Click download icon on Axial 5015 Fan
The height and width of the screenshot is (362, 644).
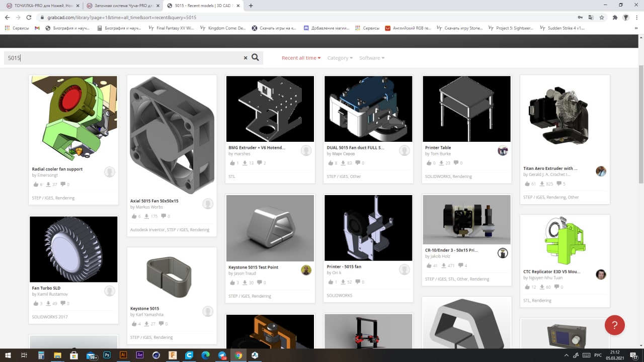(x=147, y=216)
